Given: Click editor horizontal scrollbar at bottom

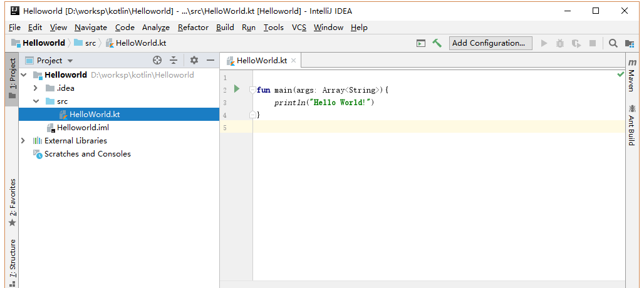Looking at the screenshot, I should click(x=422, y=284).
